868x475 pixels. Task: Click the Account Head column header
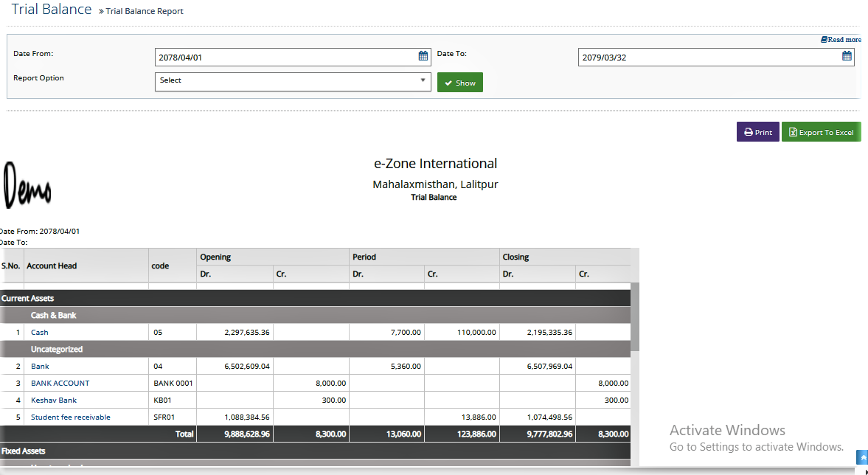[x=86, y=266]
